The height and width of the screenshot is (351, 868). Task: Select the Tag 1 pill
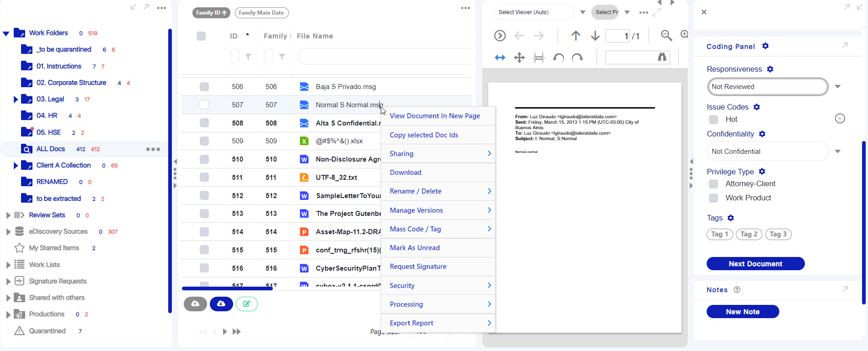(x=720, y=234)
